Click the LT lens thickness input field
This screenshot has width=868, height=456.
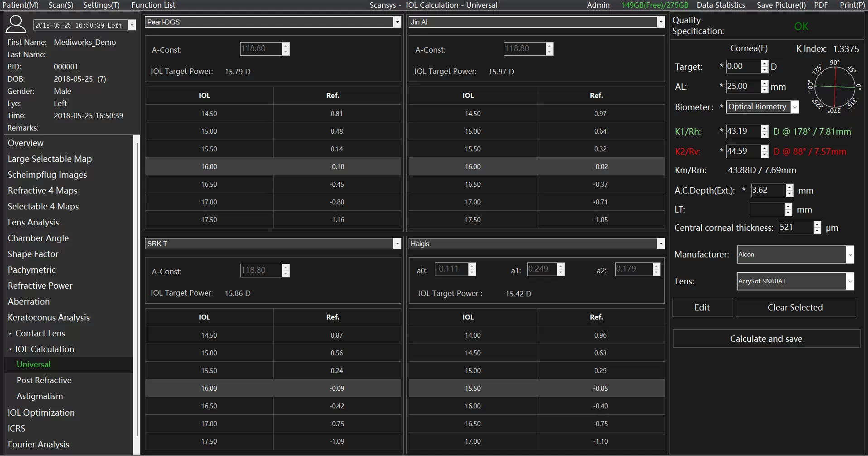(767, 210)
